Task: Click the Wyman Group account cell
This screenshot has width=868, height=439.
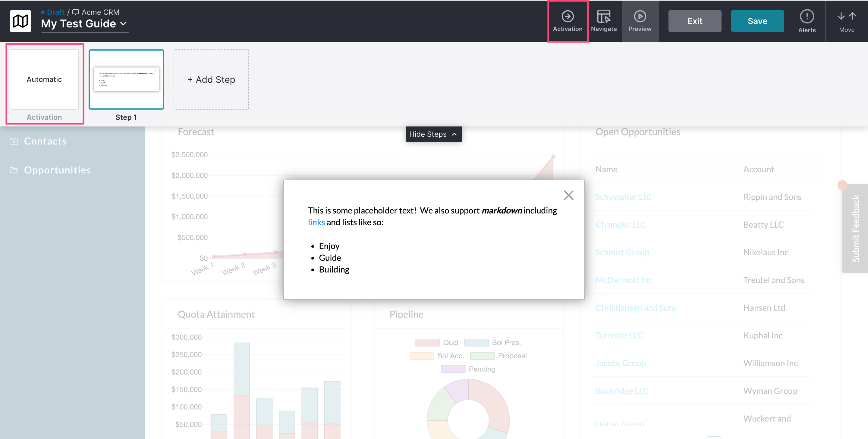Action: pyautogui.click(x=770, y=391)
